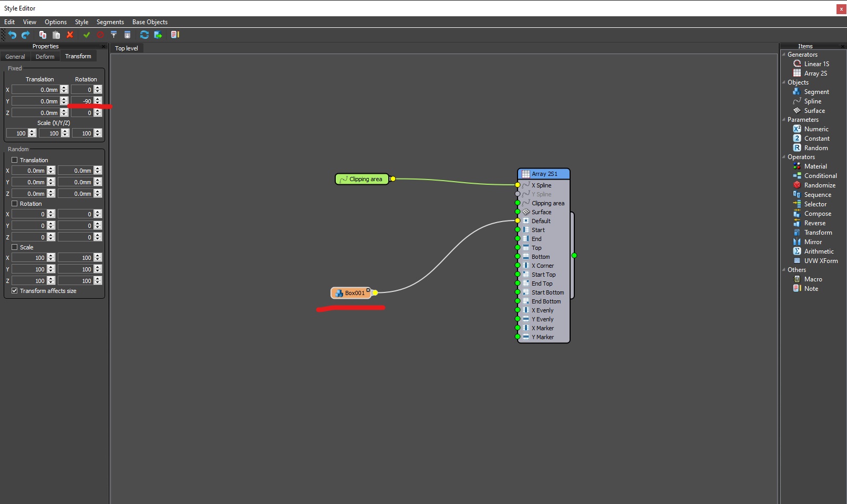This screenshot has height=504, width=847.
Task: Choose the Mirror operator item
Action: [x=812, y=242]
